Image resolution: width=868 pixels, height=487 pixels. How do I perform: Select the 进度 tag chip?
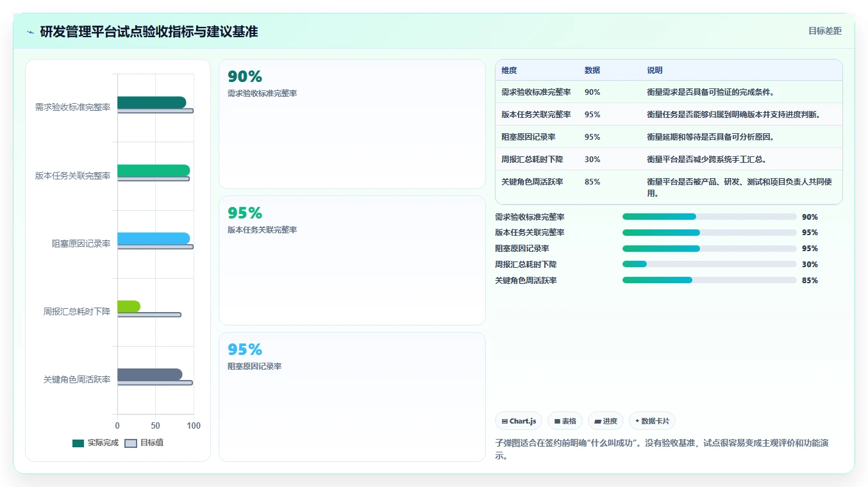pos(606,421)
